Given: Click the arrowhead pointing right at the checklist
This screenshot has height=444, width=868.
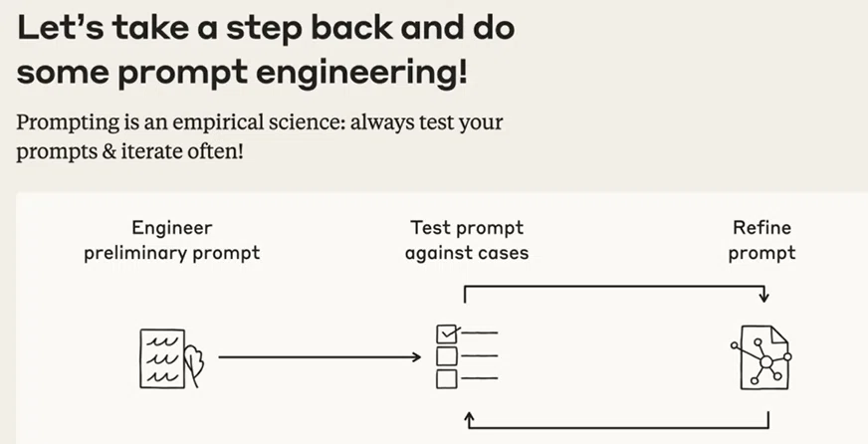Looking at the screenshot, I should [x=416, y=357].
